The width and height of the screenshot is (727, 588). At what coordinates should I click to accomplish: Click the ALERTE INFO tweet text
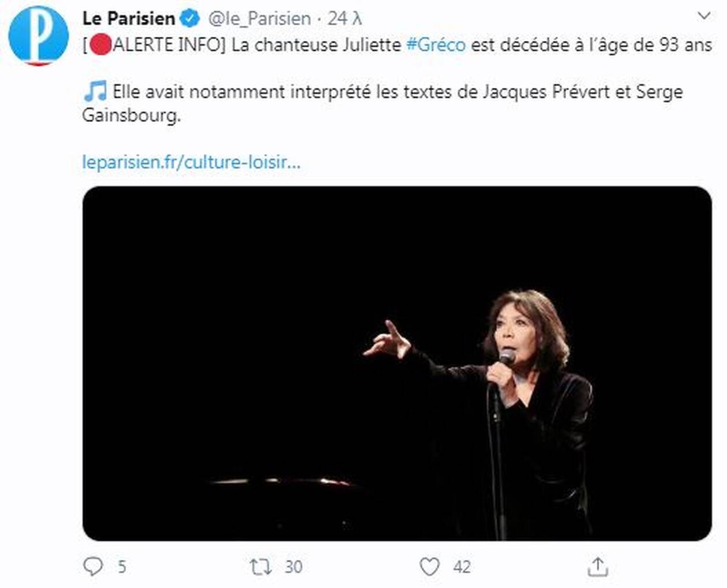click(x=398, y=45)
